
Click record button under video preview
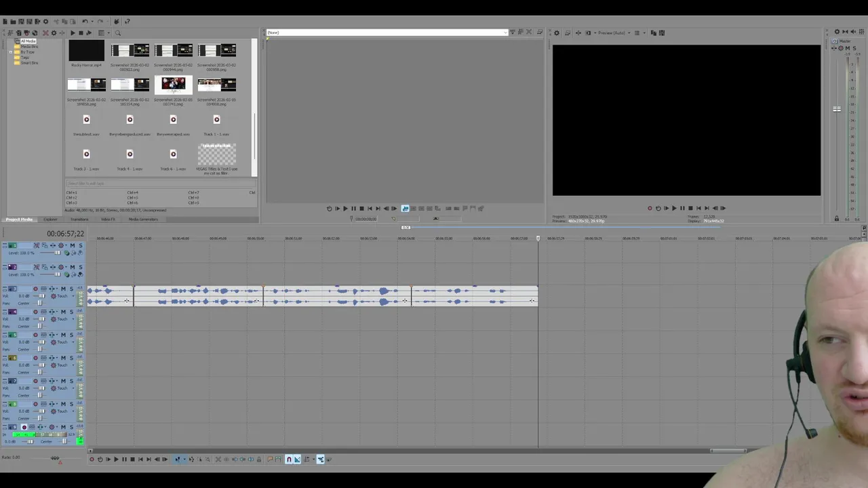[x=650, y=208]
